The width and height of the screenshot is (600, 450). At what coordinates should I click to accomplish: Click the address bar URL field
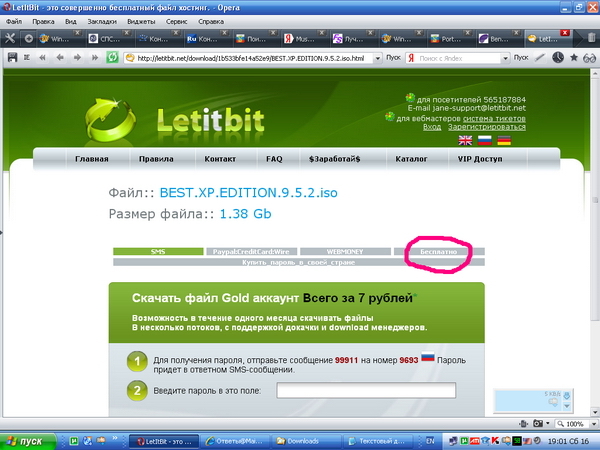coord(253,58)
